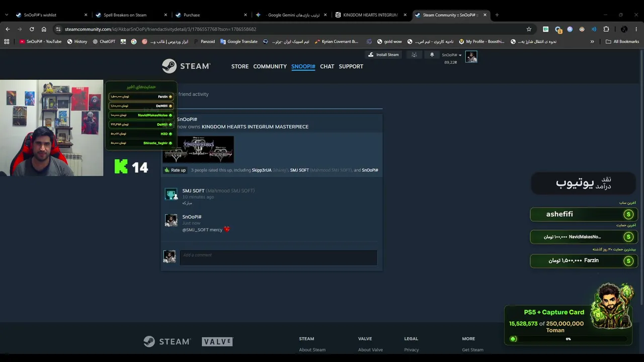Open the tab search dropdown arrow
The height and width of the screenshot is (362, 644).
click(7, 15)
